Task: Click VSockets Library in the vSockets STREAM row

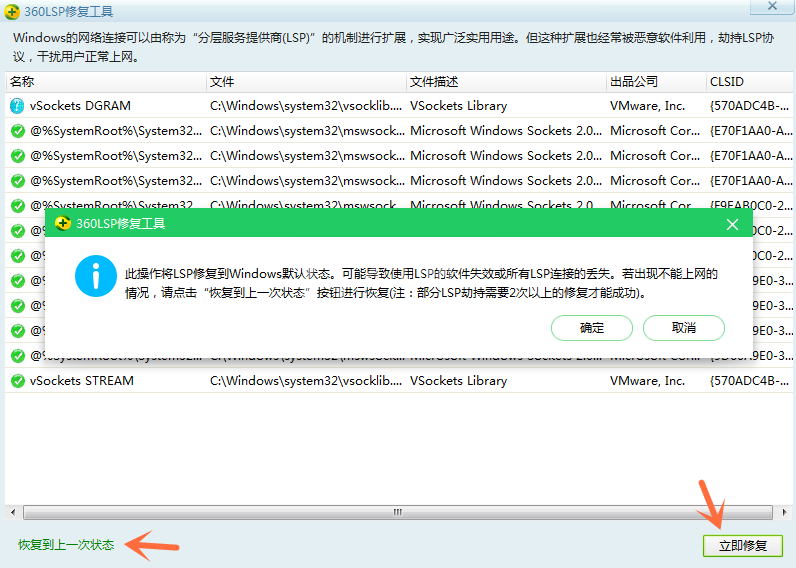Action: pyautogui.click(x=458, y=381)
